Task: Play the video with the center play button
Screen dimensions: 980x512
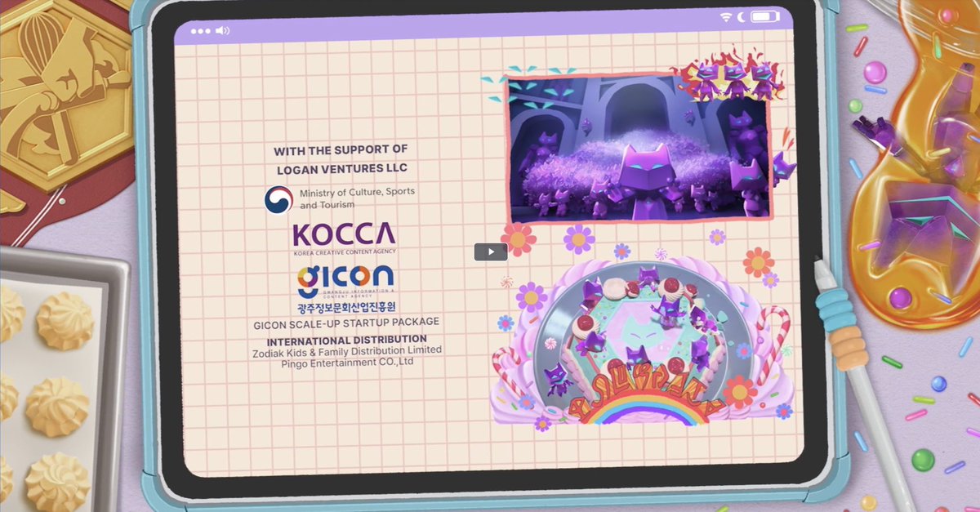Action: [x=491, y=252]
